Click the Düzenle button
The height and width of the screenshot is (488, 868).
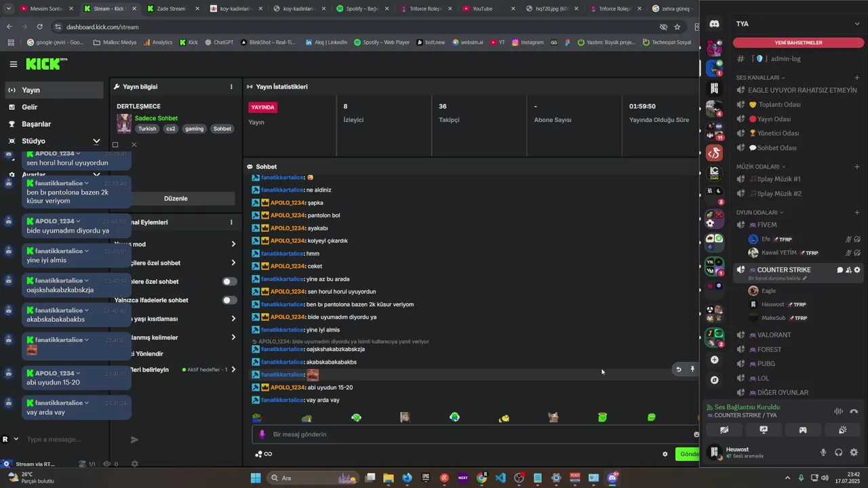tap(176, 199)
